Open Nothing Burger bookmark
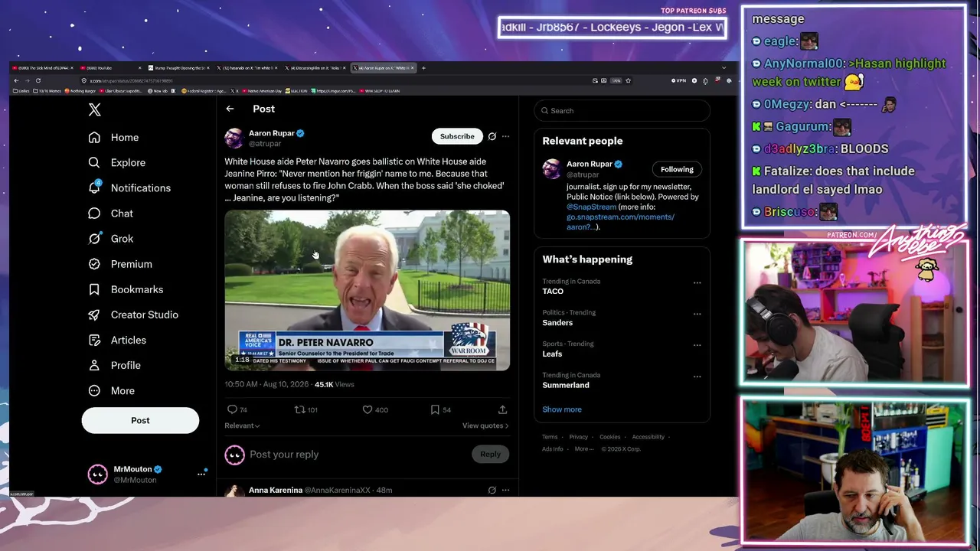980x551 pixels. point(80,91)
